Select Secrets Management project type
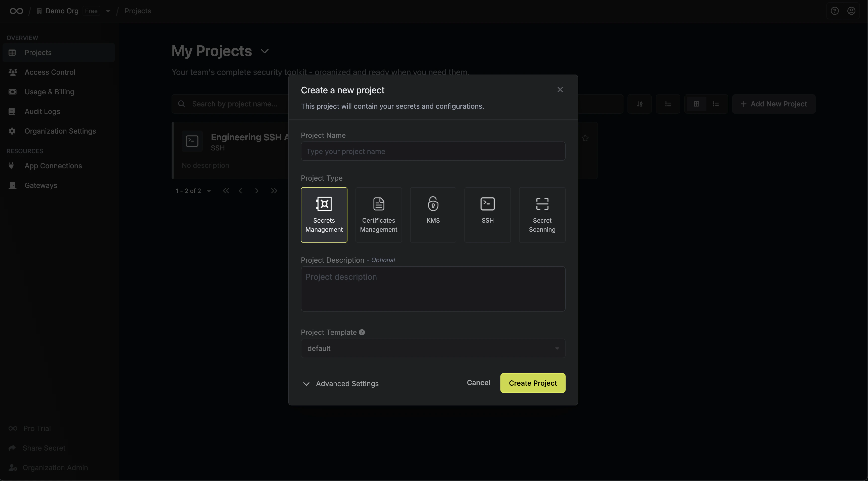The image size is (868, 481). click(x=324, y=215)
